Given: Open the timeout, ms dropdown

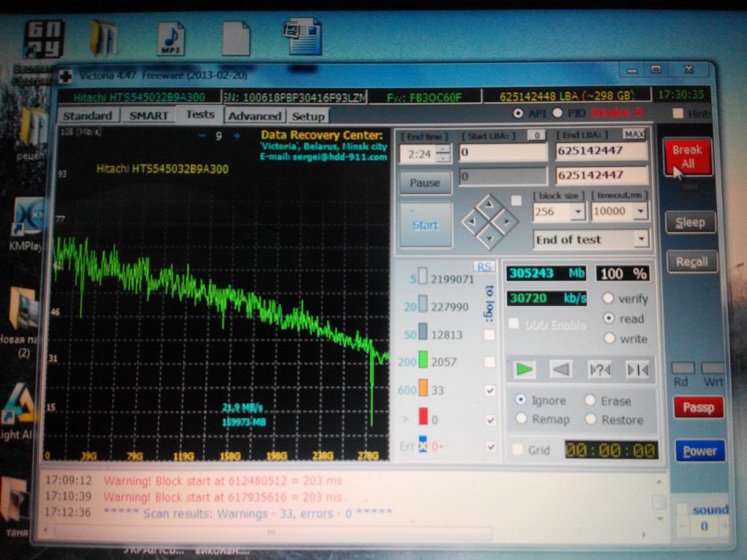Looking at the screenshot, I should pos(640,211).
